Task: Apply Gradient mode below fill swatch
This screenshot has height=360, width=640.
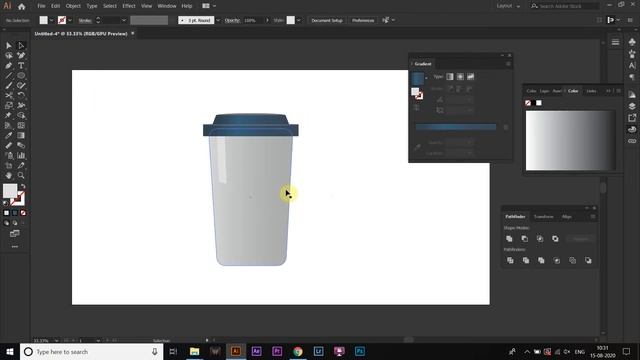Action: tap(15, 213)
